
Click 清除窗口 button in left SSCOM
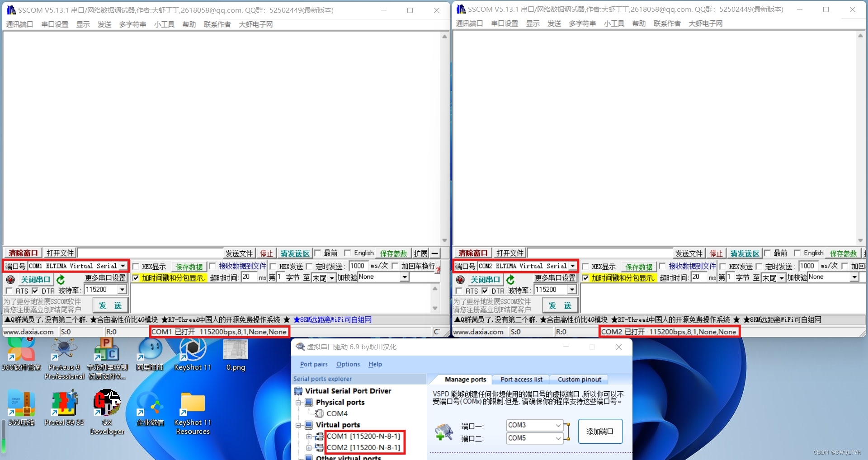coord(23,253)
